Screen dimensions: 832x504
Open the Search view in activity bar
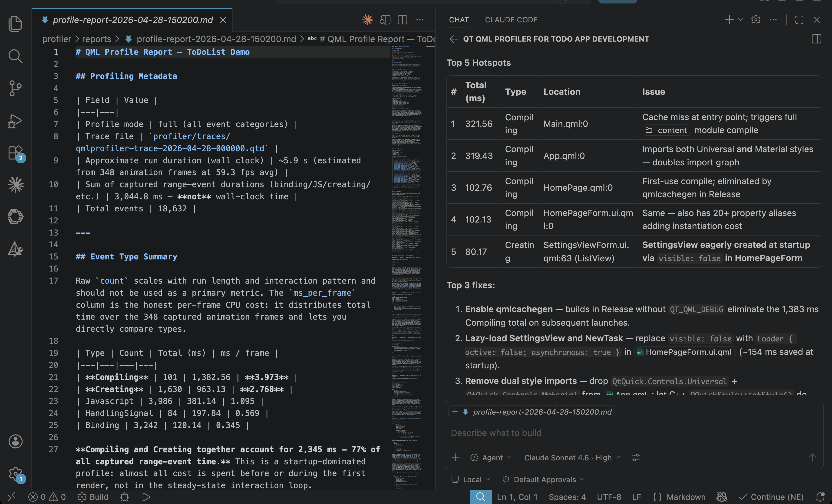click(x=15, y=56)
